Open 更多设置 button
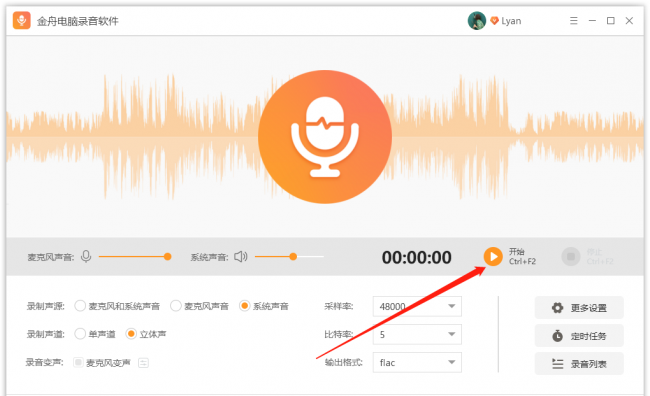Image resolution: width=650 pixels, height=396 pixels. tap(579, 308)
